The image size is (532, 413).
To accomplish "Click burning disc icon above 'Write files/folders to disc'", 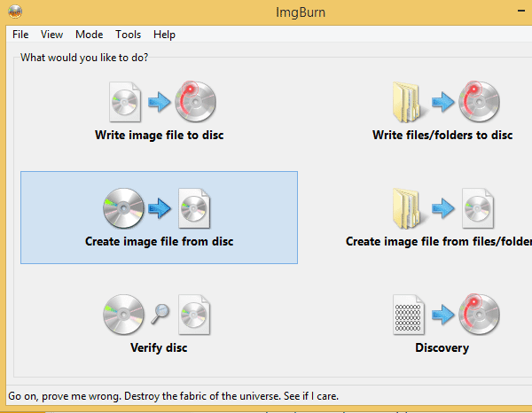I will (x=479, y=101).
